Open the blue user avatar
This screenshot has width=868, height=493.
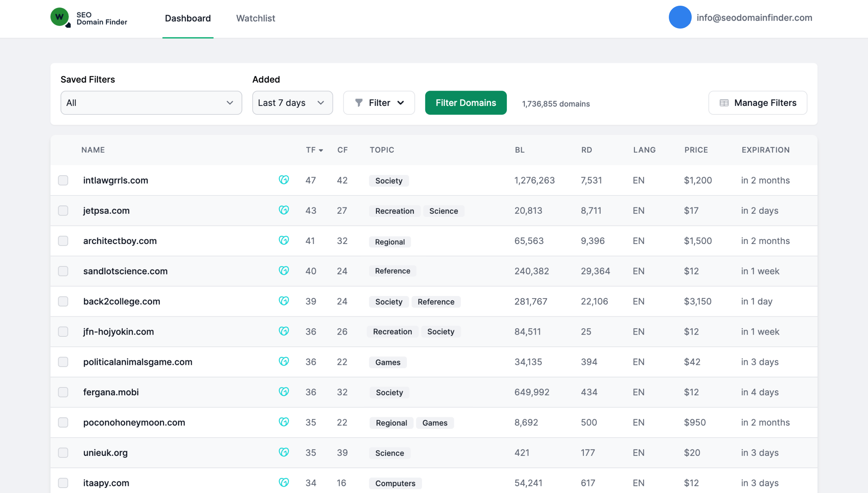(x=680, y=17)
